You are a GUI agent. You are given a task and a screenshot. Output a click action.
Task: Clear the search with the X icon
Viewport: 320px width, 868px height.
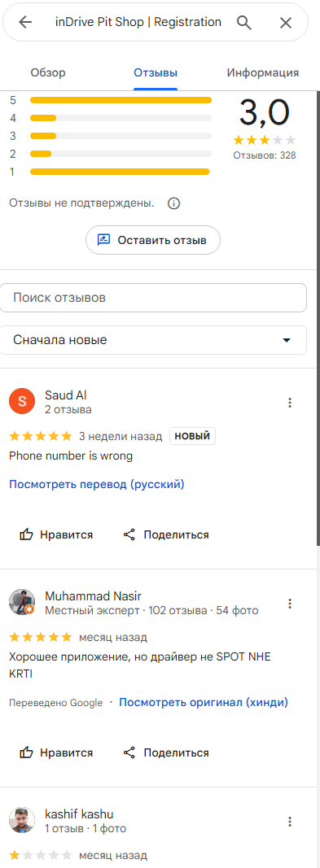pyautogui.click(x=286, y=22)
